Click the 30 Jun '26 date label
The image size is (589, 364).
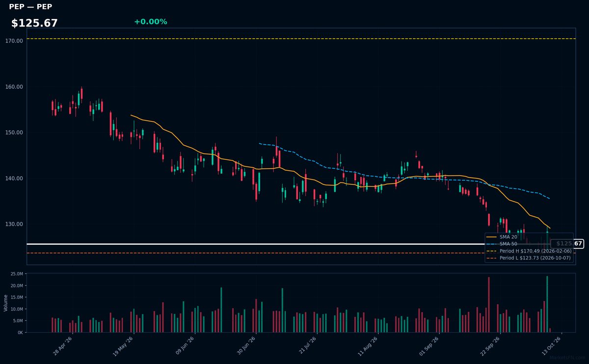pyautogui.click(x=246, y=345)
